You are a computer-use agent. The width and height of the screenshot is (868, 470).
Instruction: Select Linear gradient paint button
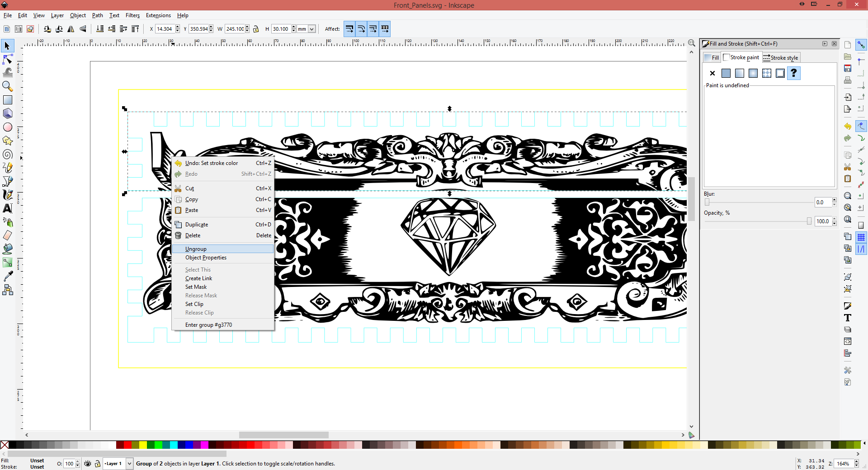click(x=740, y=73)
